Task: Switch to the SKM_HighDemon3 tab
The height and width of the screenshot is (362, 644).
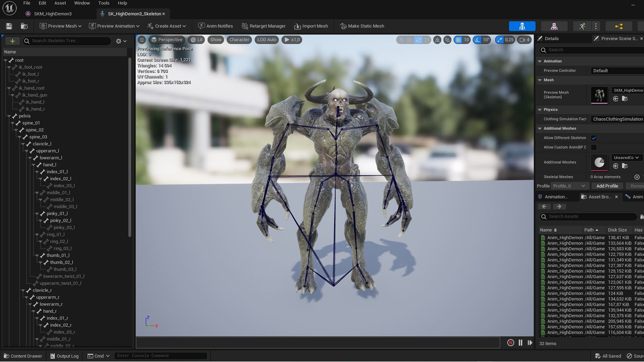Action: pyautogui.click(x=53, y=14)
